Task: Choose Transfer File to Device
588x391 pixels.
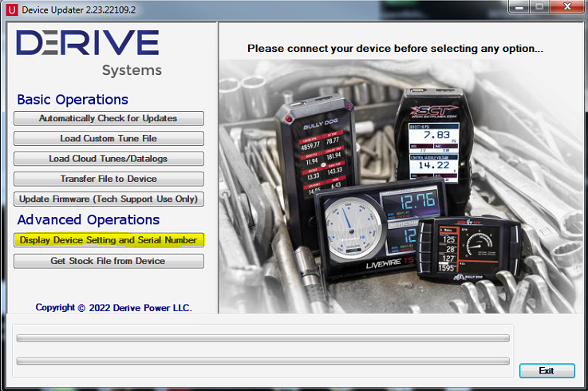Action: tap(109, 179)
